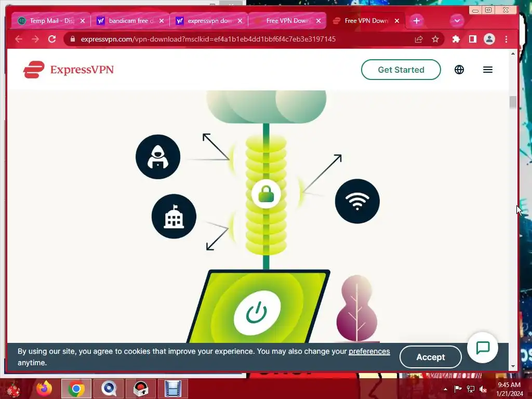Click the power button on laptop illustration
Viewport: 532px width, 399px height.
[257, 313]
